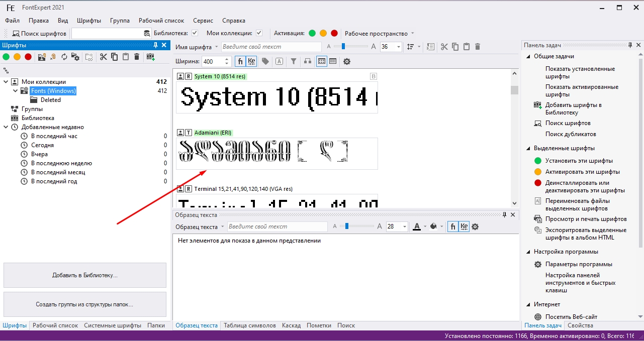Toggle the Библиотека checkbox
The width and height of the screenshot is (644, 341).
coord(195,34)
